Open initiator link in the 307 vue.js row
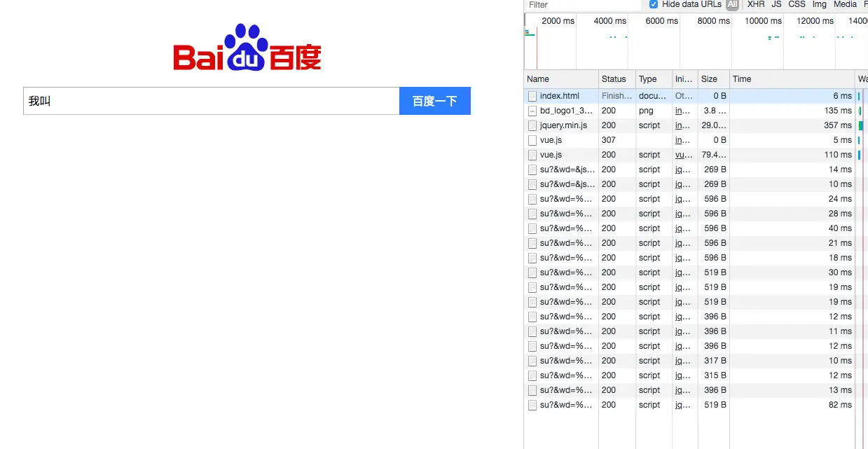This screenshot has width=868, height=449. click(682, 140)
